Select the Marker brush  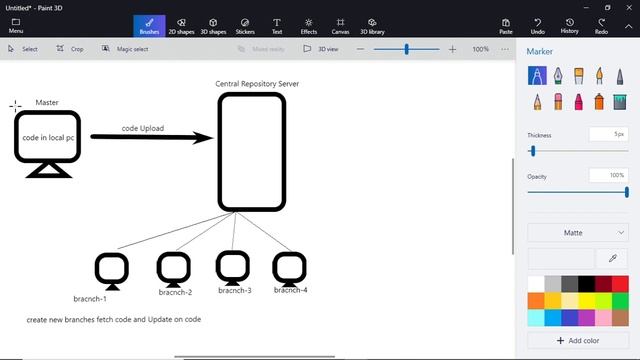point(537,76)
